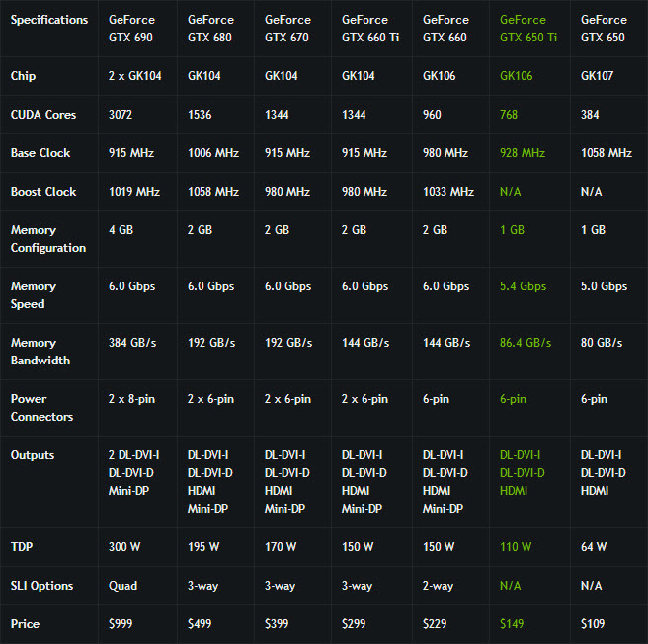Click the green $149 price cell
The width and height of the screenshot is (648, 644).
point(512,623)
